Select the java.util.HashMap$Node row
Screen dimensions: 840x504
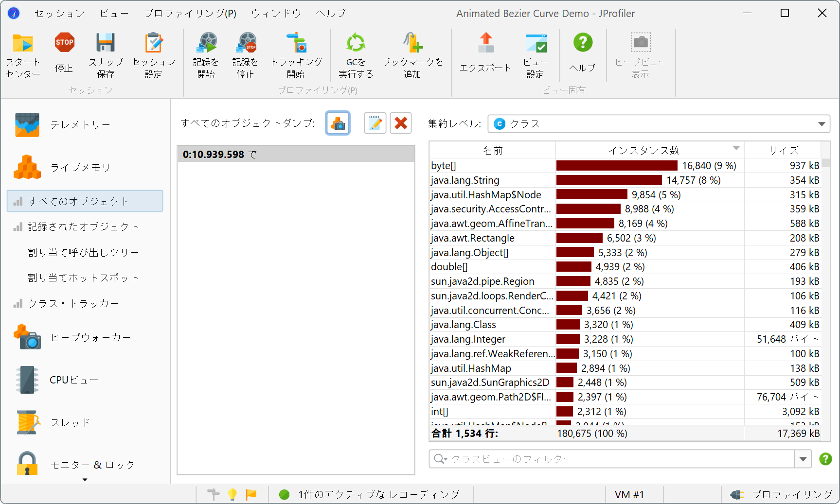click(625, 195)
